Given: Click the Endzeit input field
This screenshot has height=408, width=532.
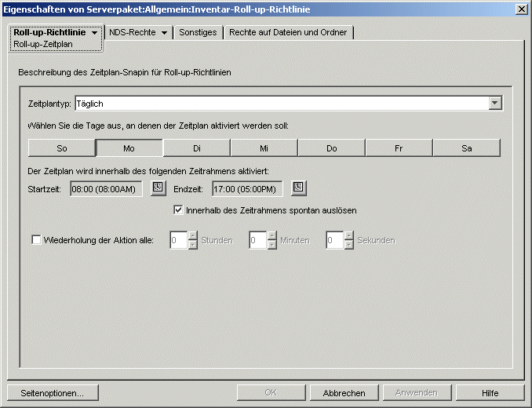Looking at the screenshot, I should click(x=247, y=188).
